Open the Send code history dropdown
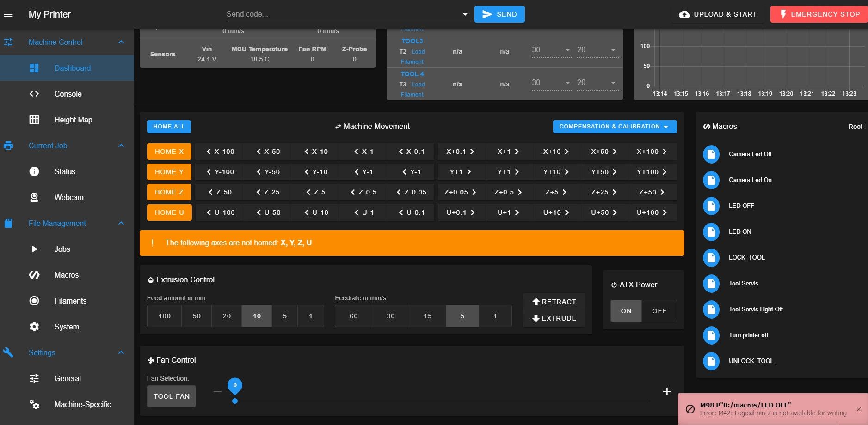This screenshot has height=425, width=868. (x=465, y=14)
